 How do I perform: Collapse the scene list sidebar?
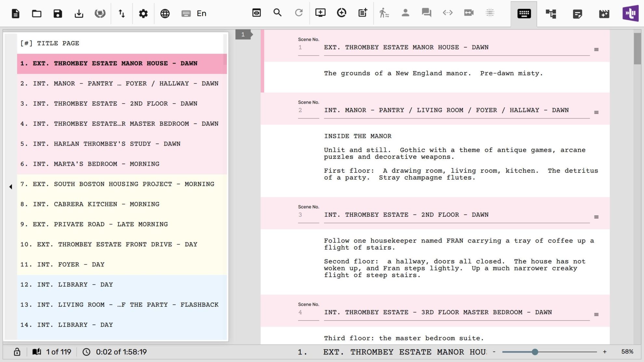(x=11, y=187)
